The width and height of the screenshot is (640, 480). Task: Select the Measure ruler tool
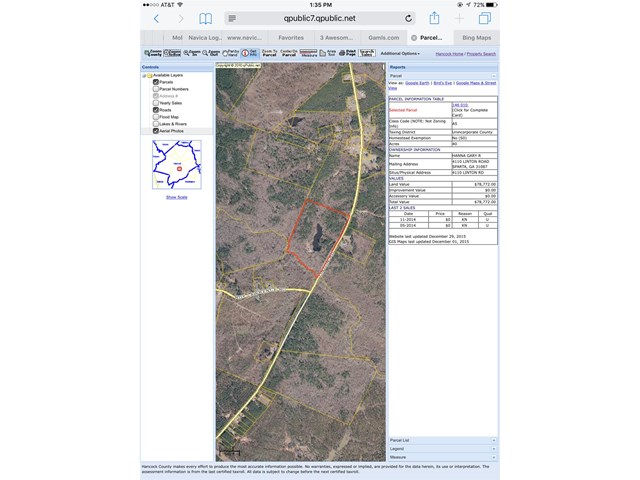(308, 53)
